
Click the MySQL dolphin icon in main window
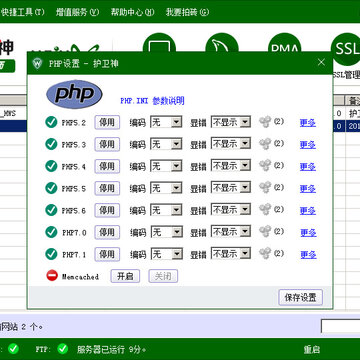click(222, 43)
